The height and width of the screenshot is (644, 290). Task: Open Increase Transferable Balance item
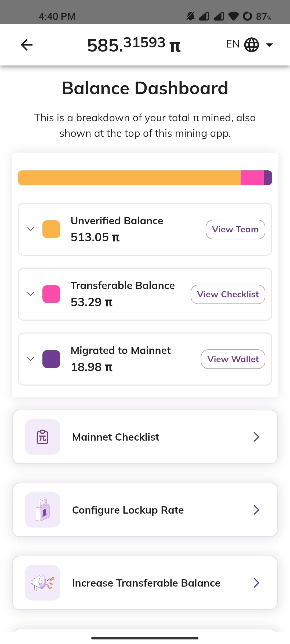145,583
